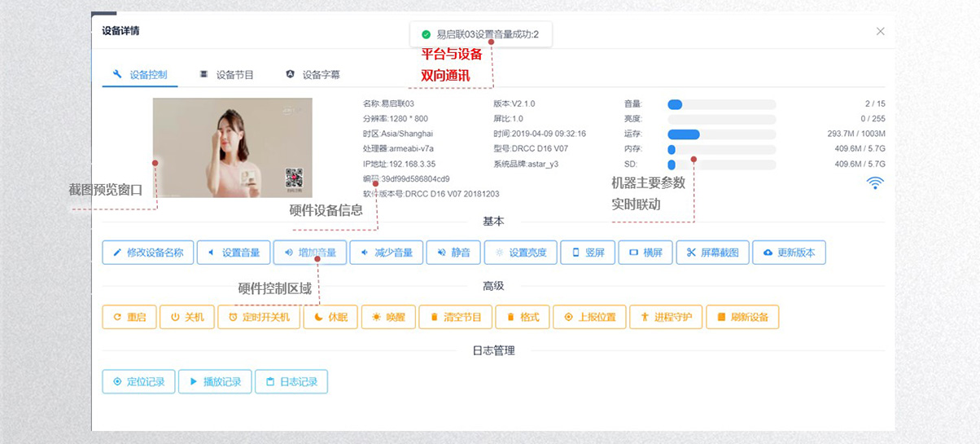Put device to sleep with 休眠
The height and width of the screenshot is (444, 980).
(330, 317)
